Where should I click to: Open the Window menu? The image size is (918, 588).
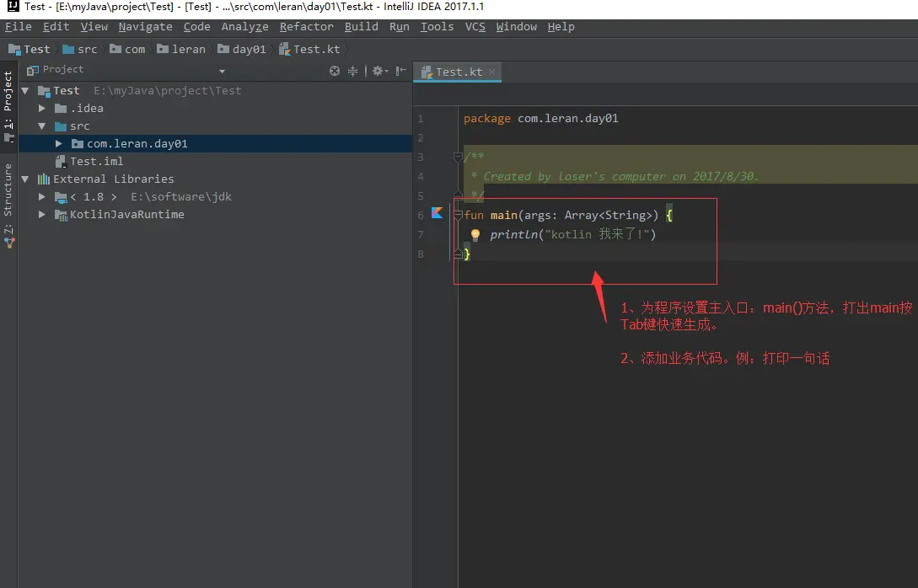[x=517, y=27]
